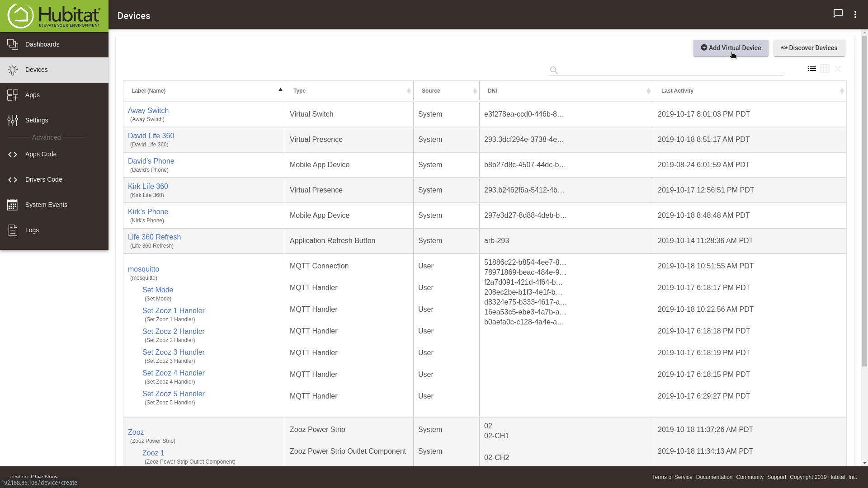Open the Set Zooz 3 Handler device link

point(173,352)
